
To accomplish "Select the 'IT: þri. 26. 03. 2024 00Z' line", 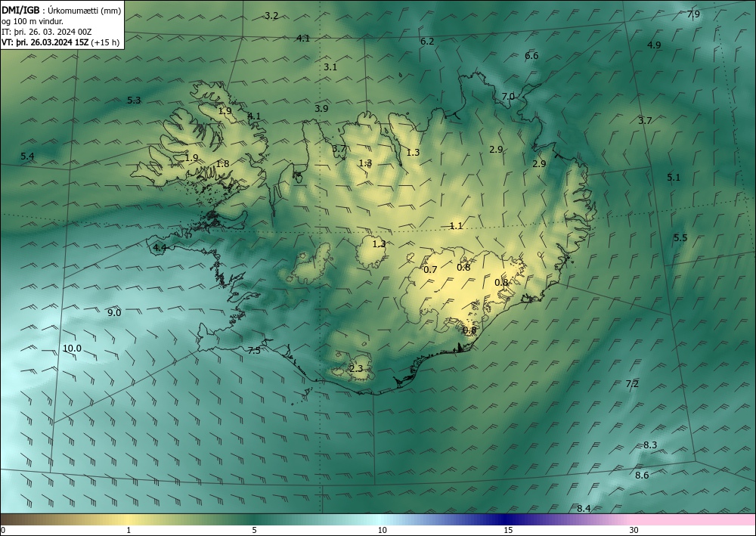I will [x=46, y=32].
